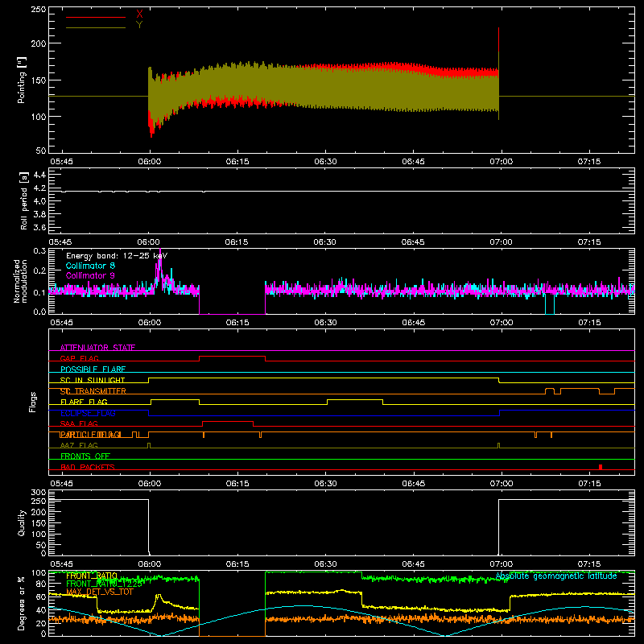Click the 3.6 value on the Roll period axis
This screenshot has height=644, width=644.
coord(39,227)
